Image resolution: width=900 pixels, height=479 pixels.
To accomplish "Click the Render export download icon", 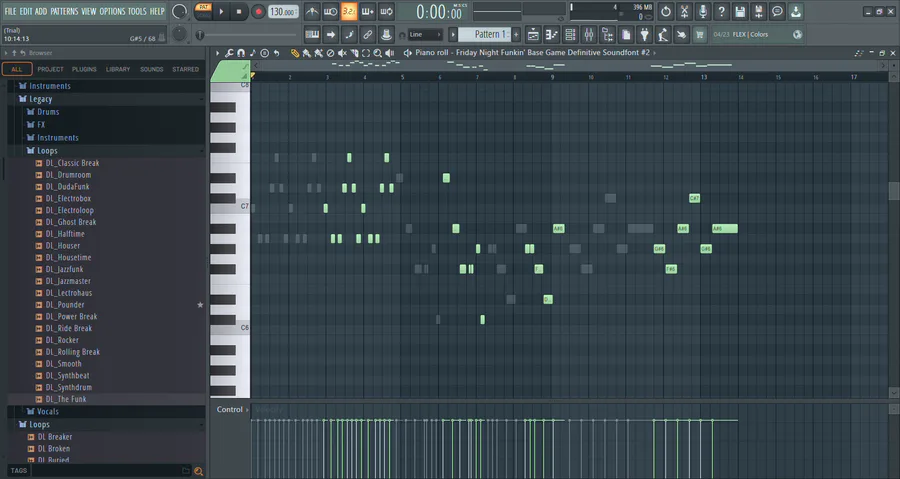I will click(796, 11).
